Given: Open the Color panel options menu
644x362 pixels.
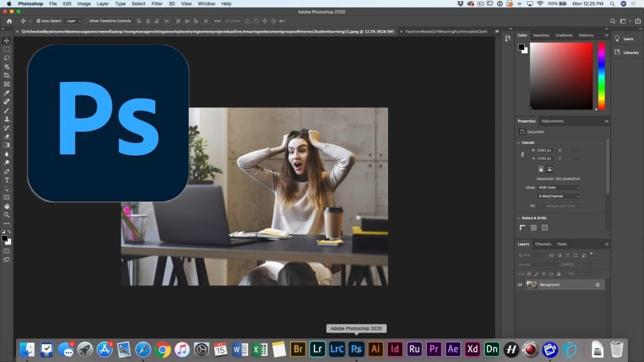Looking at the screenshot, I should click(606, 35).
